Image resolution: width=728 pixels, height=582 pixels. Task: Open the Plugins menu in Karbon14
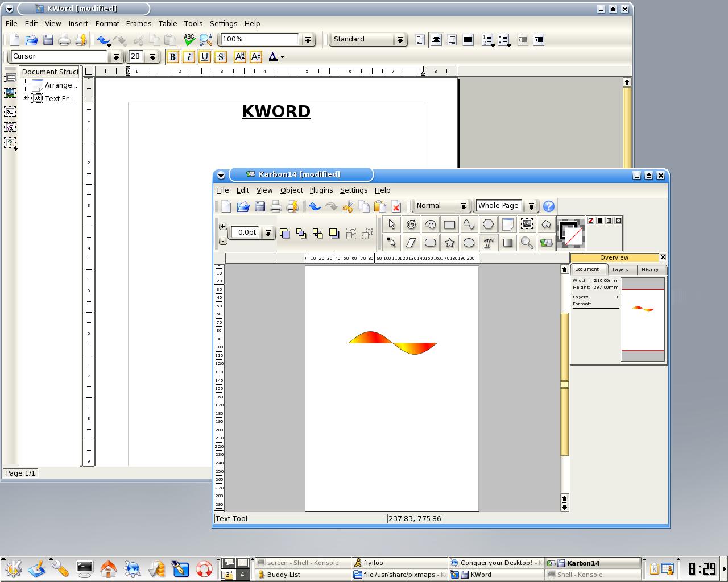[x=321, y=190]
